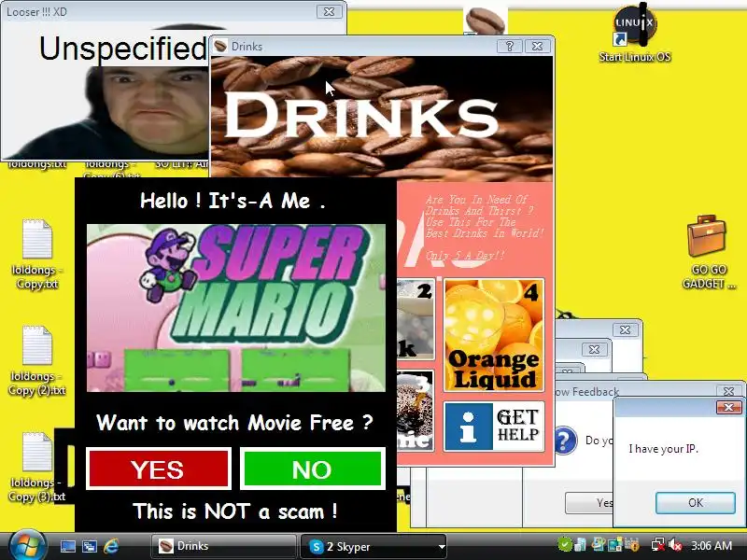
Task: Click the Show Desktop quick launch icon
Action: point(67,546)
